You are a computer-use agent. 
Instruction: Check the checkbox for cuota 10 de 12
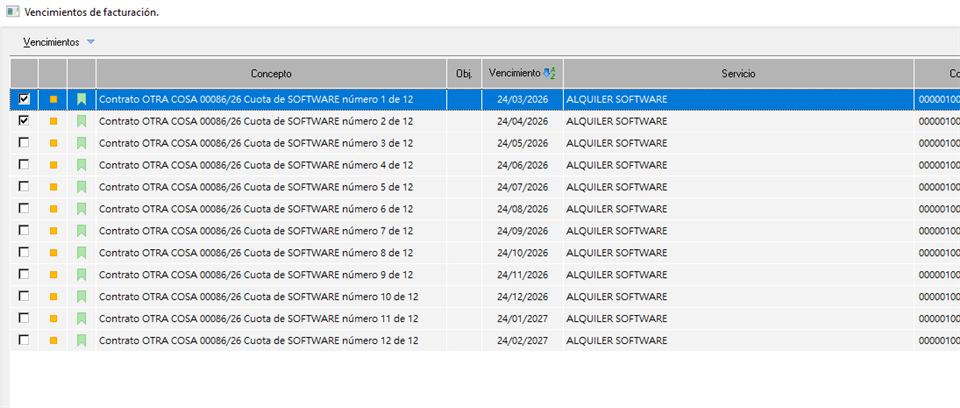24,297
